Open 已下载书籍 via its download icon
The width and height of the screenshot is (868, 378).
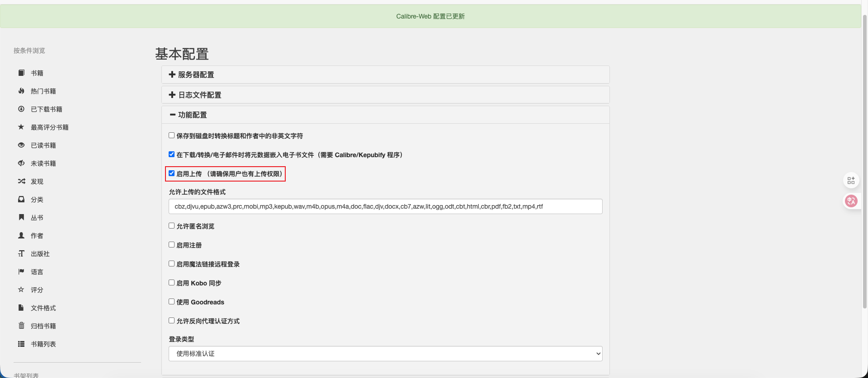21,109
